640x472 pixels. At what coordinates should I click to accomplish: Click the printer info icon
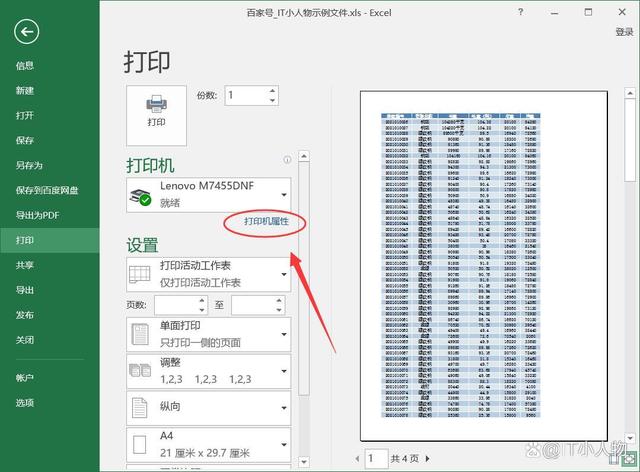287,160
